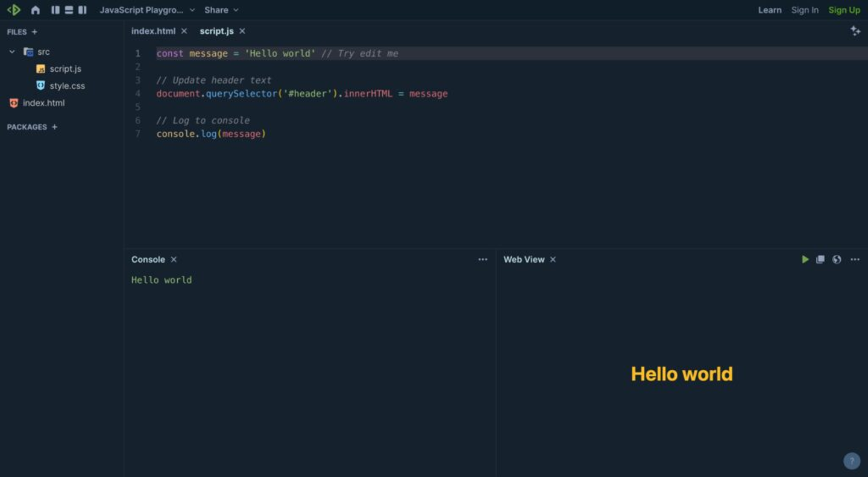Click Sign In
Image resolution: width=868 pixels, height=477 pixels.
805,10
